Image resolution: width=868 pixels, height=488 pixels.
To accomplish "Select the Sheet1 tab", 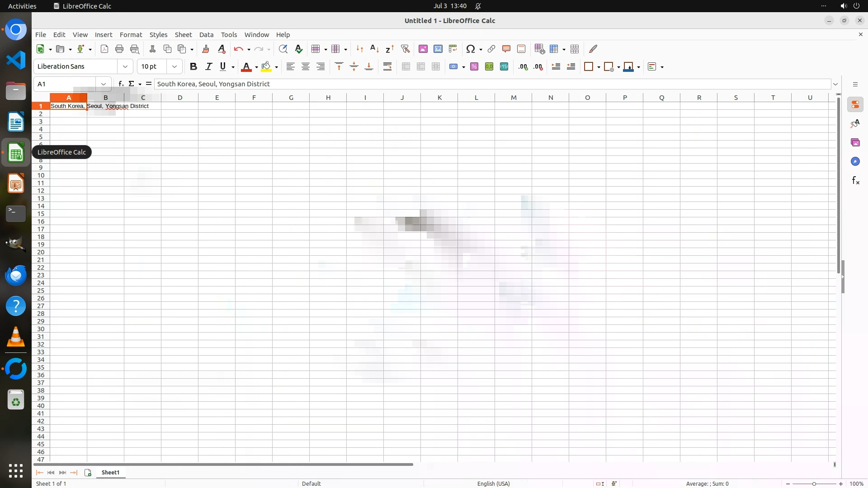I will click(x=110, y=472).
